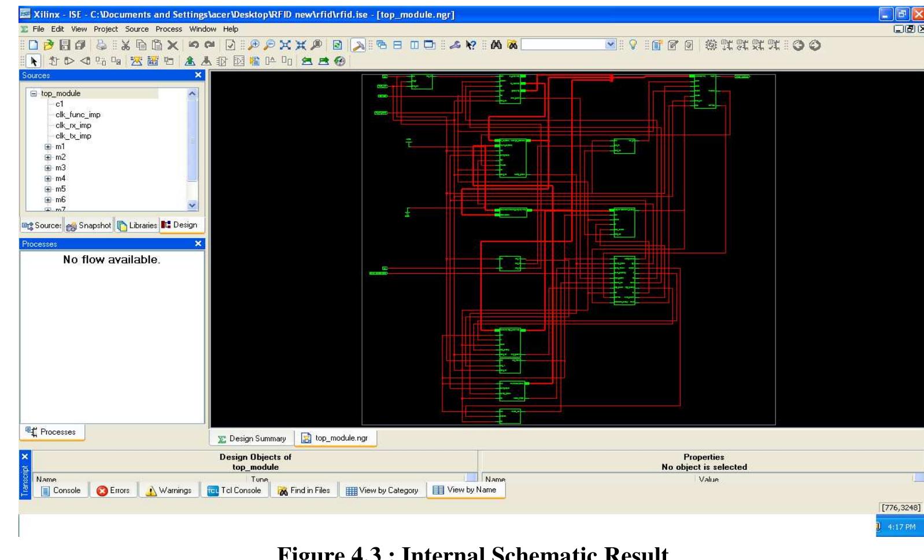The height and width of the screenshot is (560, 924).
Task: Click the Zoom Out magnifier icon
Action: (x=269, y=45)
